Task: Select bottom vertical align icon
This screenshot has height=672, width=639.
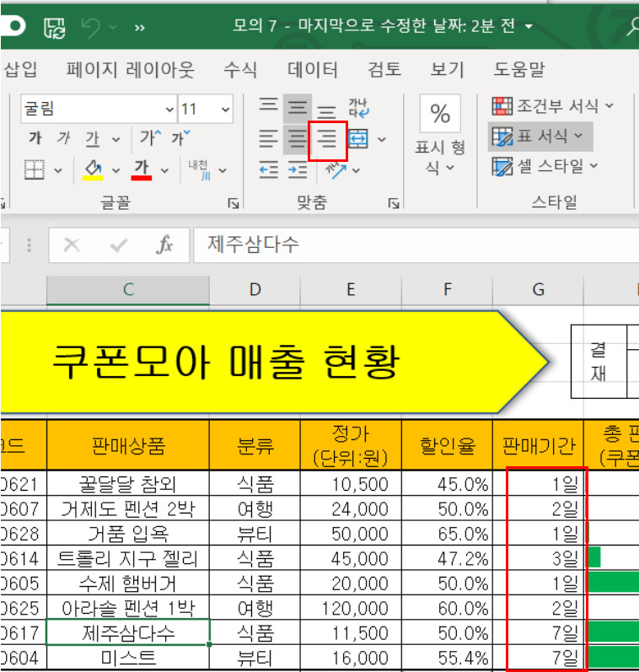Action: (x=326, y=111)
